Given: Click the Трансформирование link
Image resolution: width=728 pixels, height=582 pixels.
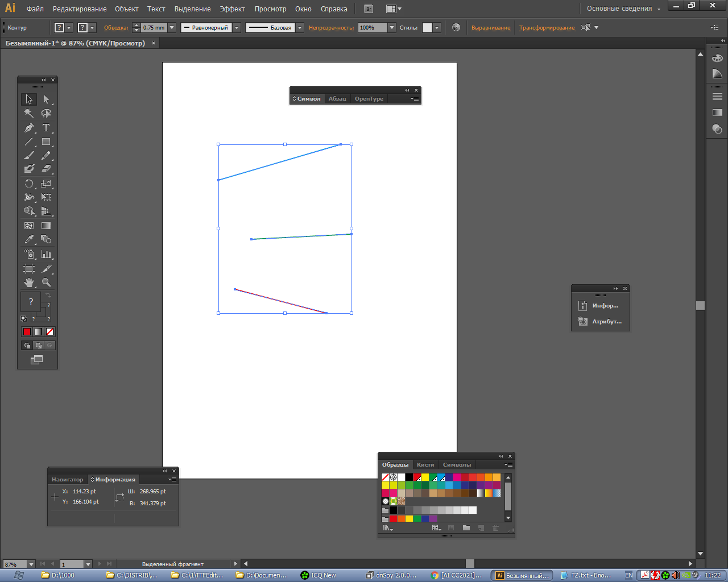Looking at the screenshot, I should click(546, 27).
